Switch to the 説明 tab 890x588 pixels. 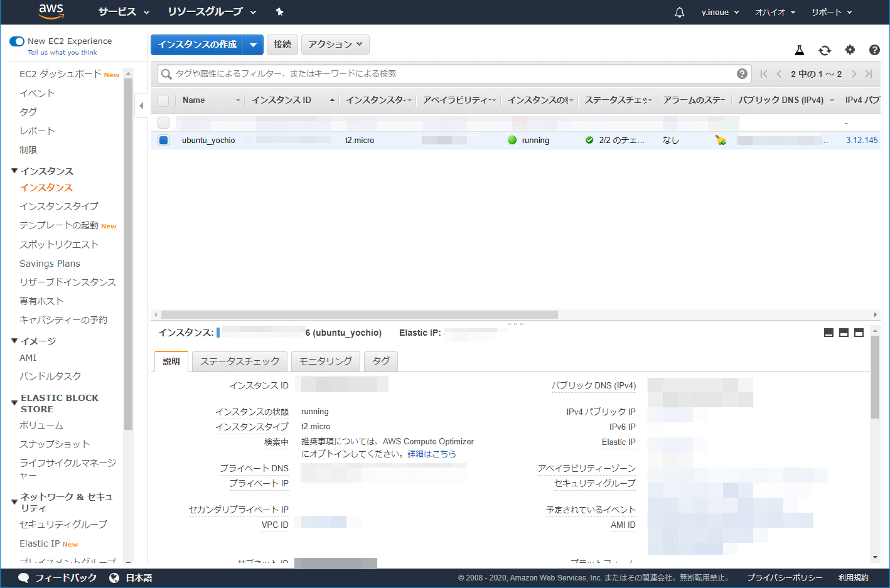tap(171, 361)
